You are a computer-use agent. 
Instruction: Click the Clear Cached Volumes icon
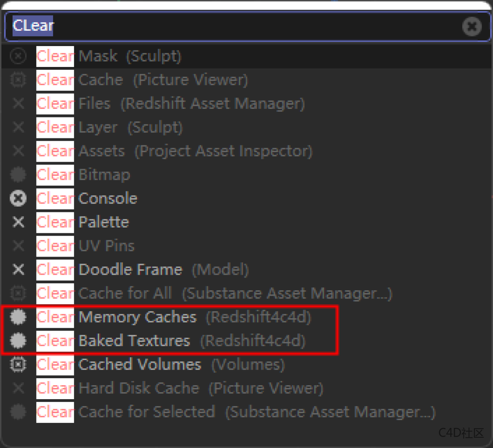[x=18, y=364]
